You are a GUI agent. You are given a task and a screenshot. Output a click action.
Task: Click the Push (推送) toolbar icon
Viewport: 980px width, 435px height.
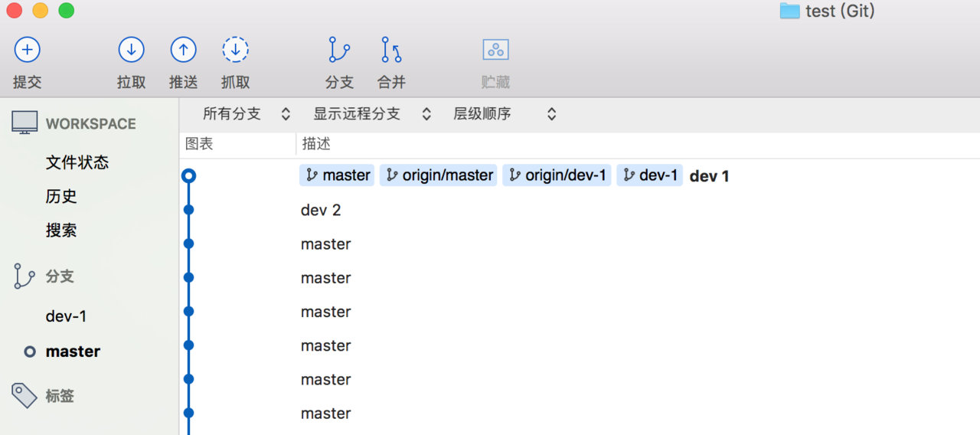183,51
